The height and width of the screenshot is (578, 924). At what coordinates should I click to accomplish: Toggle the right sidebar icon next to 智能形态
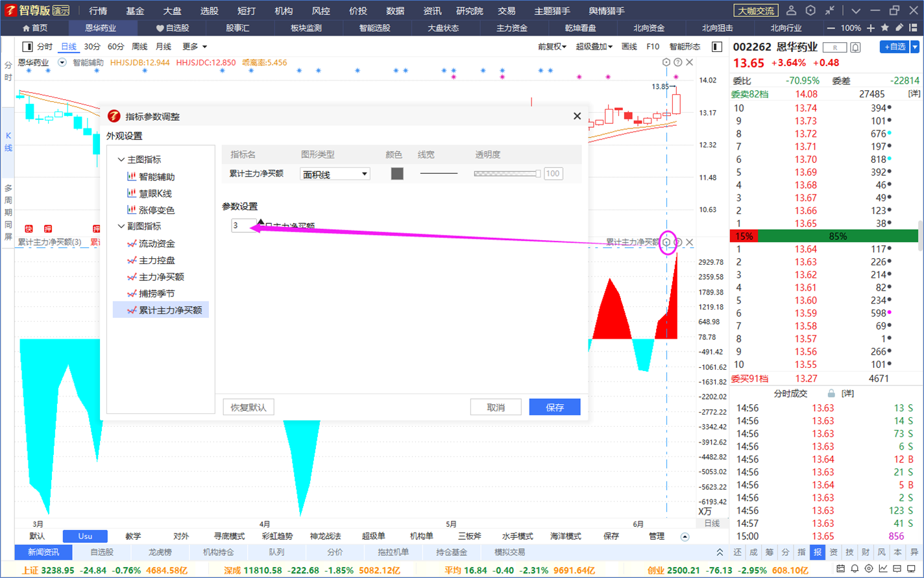click(717, 47)
